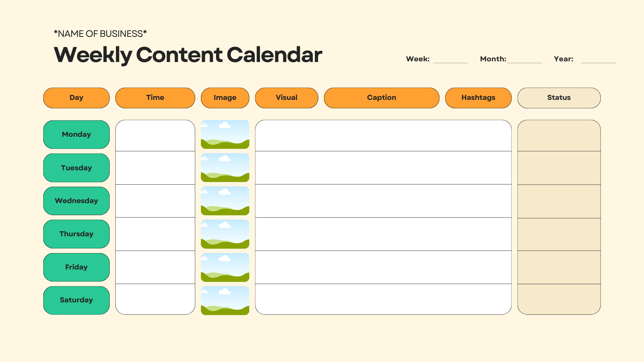The height and width of the screenshot is (362, 644).
Task: Click the Monday row image placeholder
Action: click(x=225, y=134)
